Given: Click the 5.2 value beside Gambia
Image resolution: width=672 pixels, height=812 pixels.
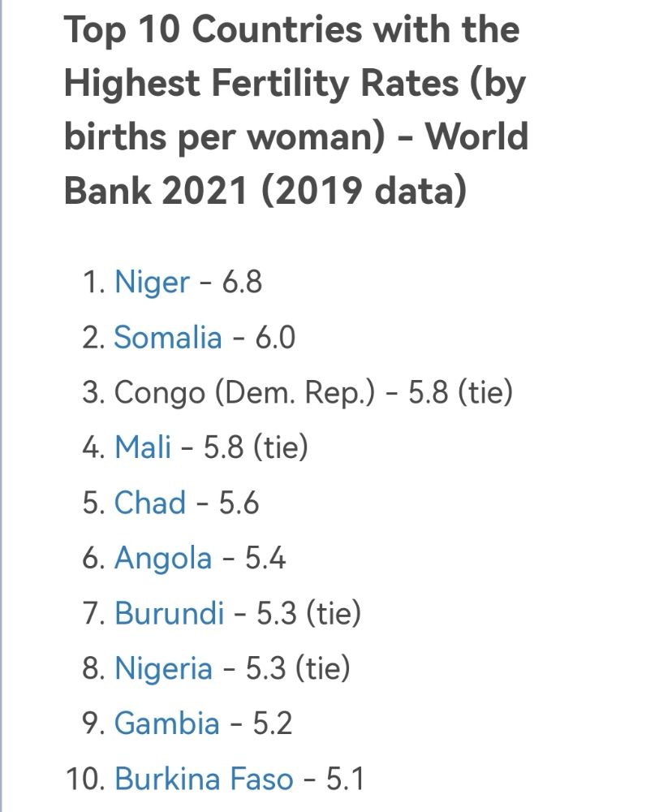Looking at the screenshot, I should (272, 723).
